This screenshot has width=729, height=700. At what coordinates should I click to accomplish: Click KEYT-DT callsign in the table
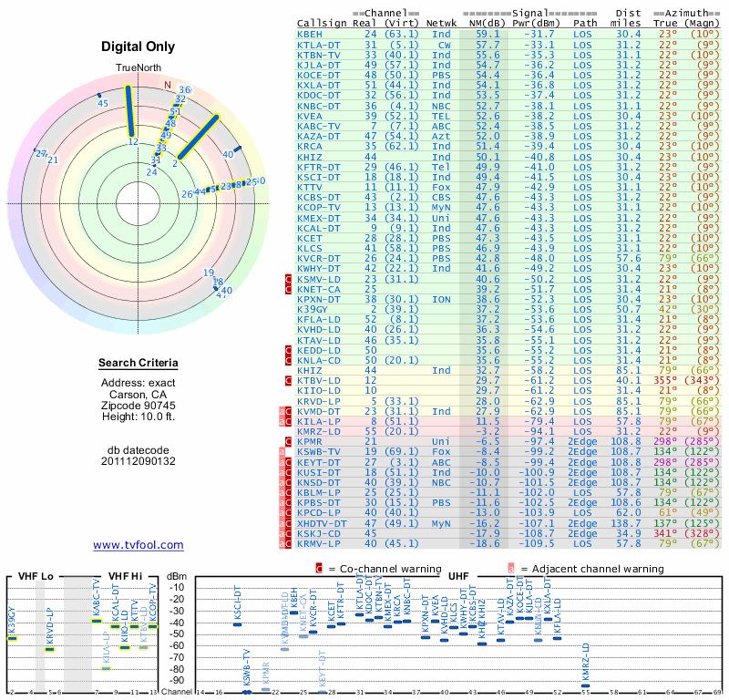click(x=318, y=462)
